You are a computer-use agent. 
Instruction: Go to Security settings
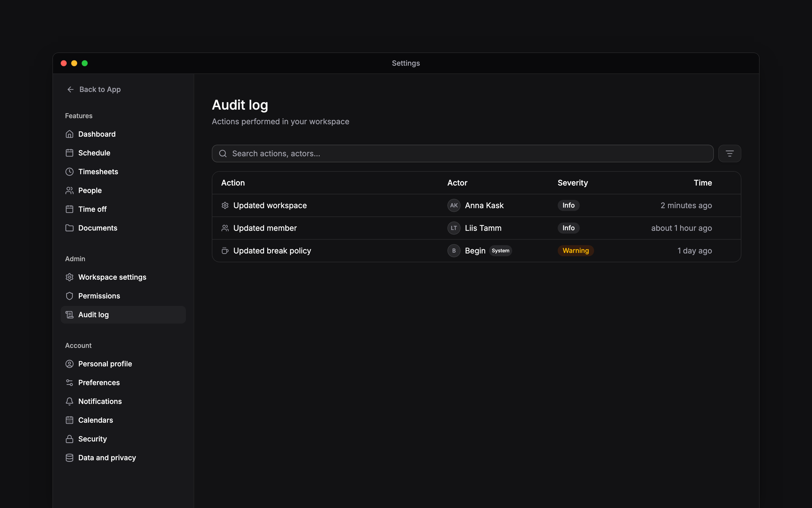pos(123,439)
